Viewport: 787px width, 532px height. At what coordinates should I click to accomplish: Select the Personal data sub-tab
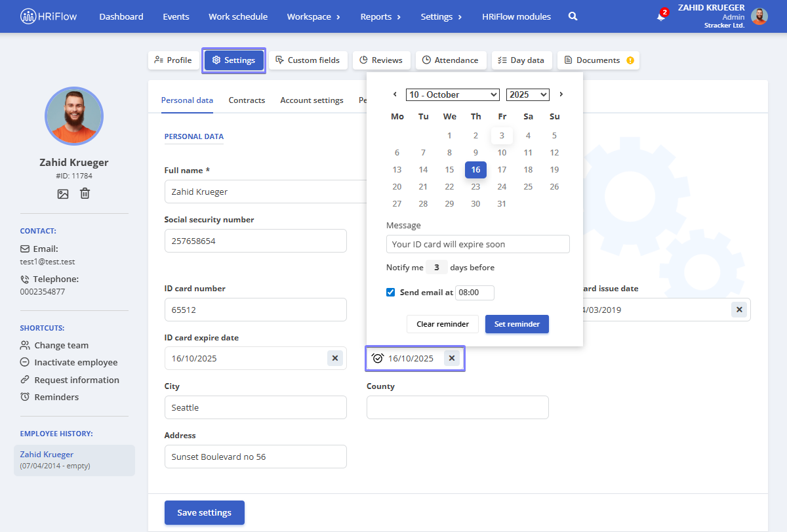click(x=187, y=100)
